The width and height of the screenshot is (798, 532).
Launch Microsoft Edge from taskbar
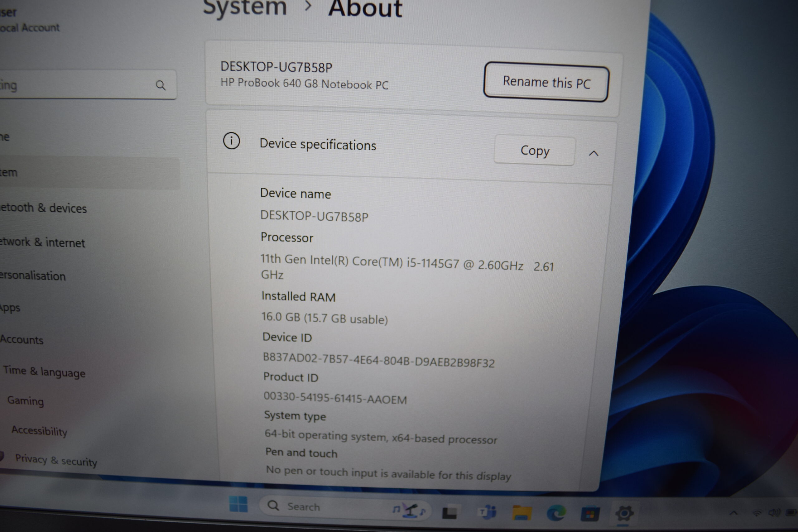(x=556, y=513)
